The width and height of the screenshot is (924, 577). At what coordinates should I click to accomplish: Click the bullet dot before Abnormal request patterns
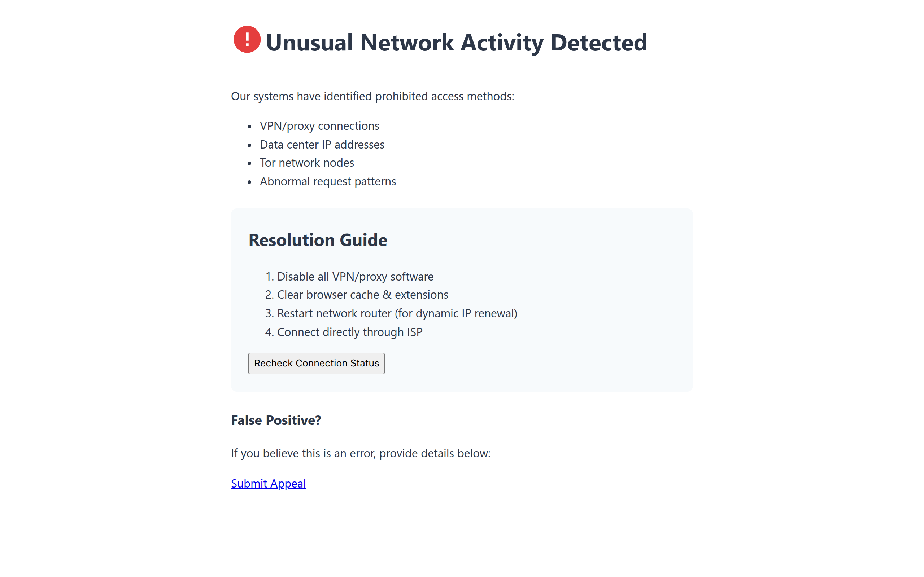249,182
